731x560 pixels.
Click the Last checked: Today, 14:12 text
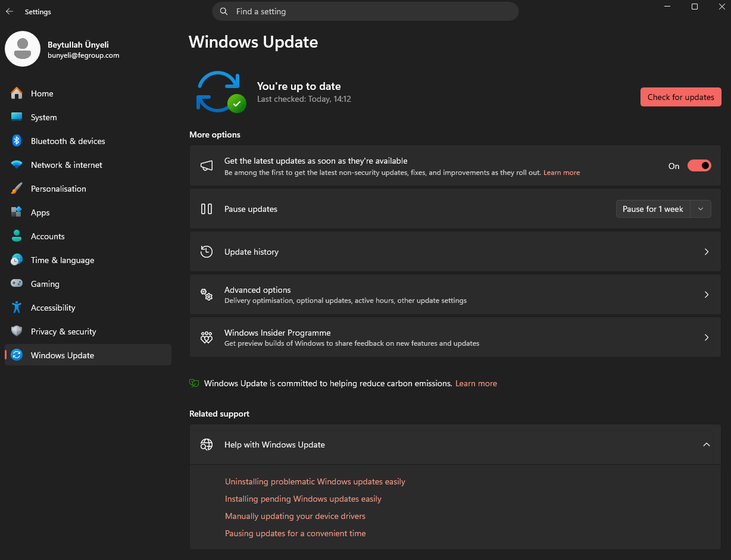304,99
